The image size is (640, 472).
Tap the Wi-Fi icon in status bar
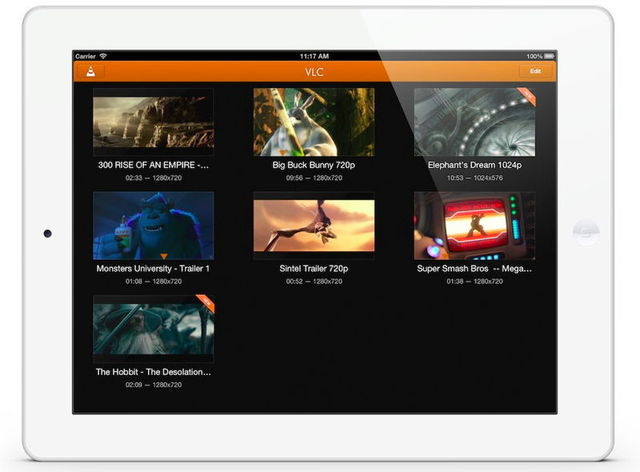click(103, 56)
